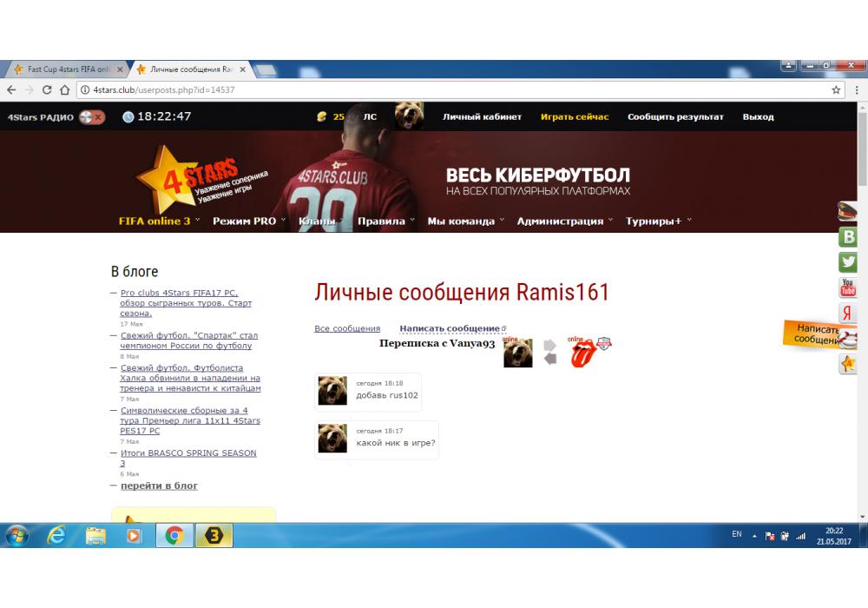
Task: Click the address bar URL
Action: pos(164,89)
